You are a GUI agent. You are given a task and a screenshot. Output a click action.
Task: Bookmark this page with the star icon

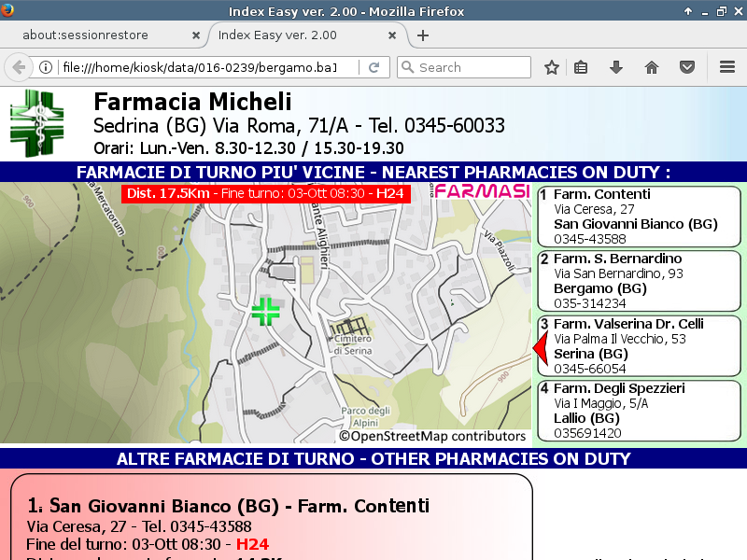tap(552, 67)
